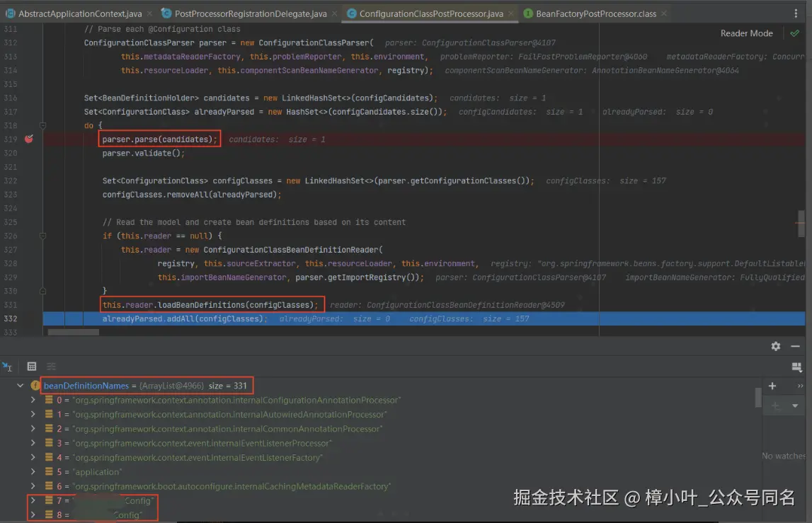Open the editor tabs options menu

(796, 13)
